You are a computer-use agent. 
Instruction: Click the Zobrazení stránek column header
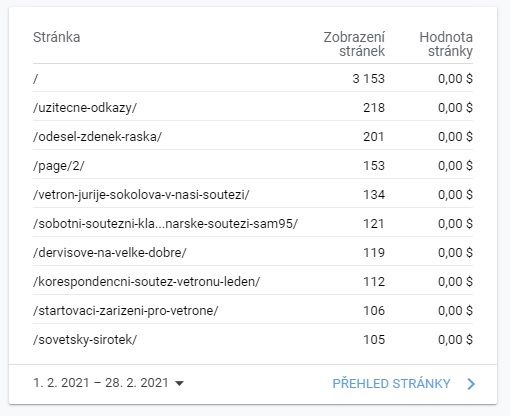354,44
